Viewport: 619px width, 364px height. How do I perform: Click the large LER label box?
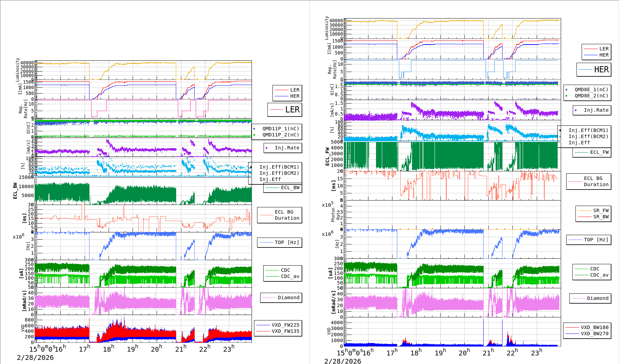(x=285, y=110)
